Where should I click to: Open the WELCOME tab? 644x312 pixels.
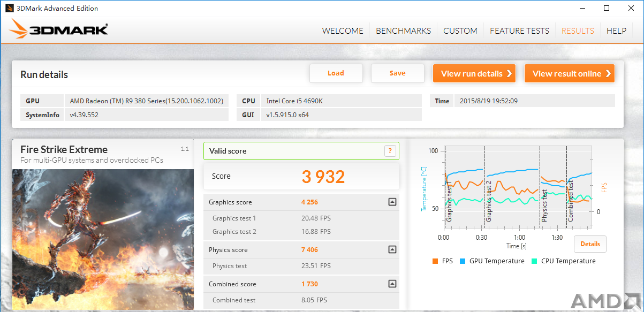343,31
